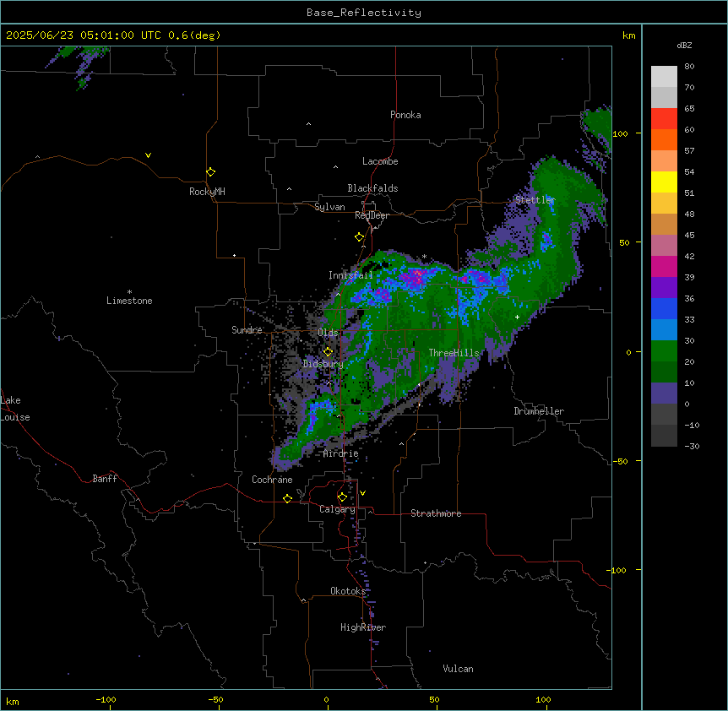Click the magenta 39-42 dBZ legend swatch

click(x=664, y=266)
